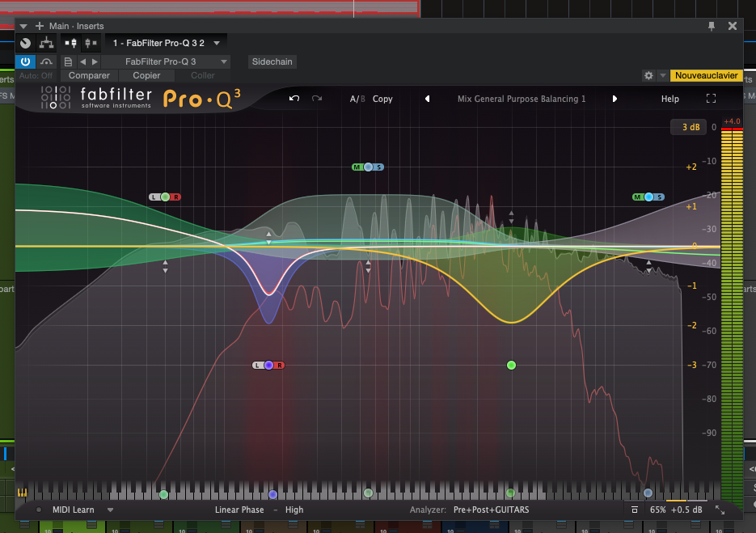Select the green band node without labels
Image resolution: width=756 pixels, height=533 pixels.
coord(512,365)
